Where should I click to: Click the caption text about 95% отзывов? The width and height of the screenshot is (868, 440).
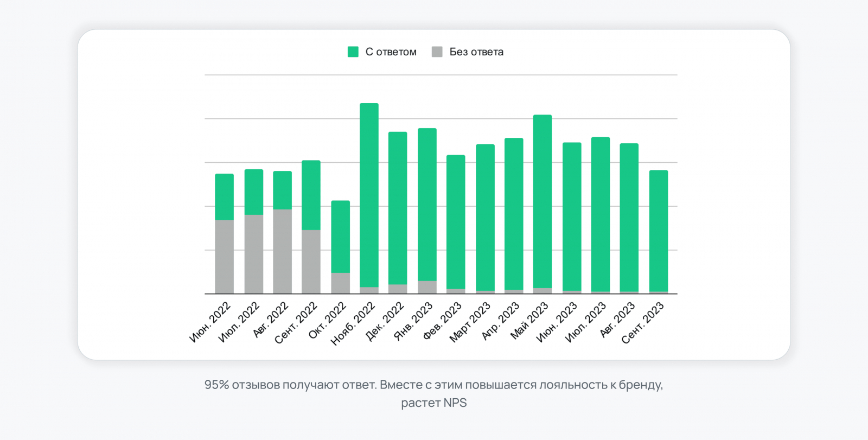[x=434, y=393]
